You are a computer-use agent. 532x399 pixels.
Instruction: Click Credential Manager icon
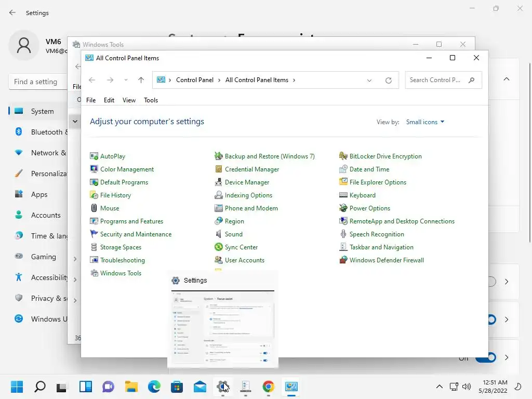pyautogui.click(x=219, y=169)
